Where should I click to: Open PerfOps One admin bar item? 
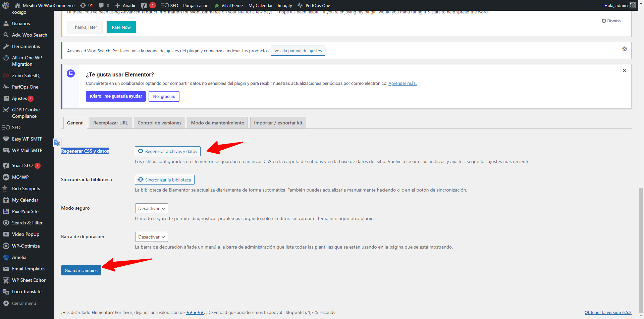point(314,5)
